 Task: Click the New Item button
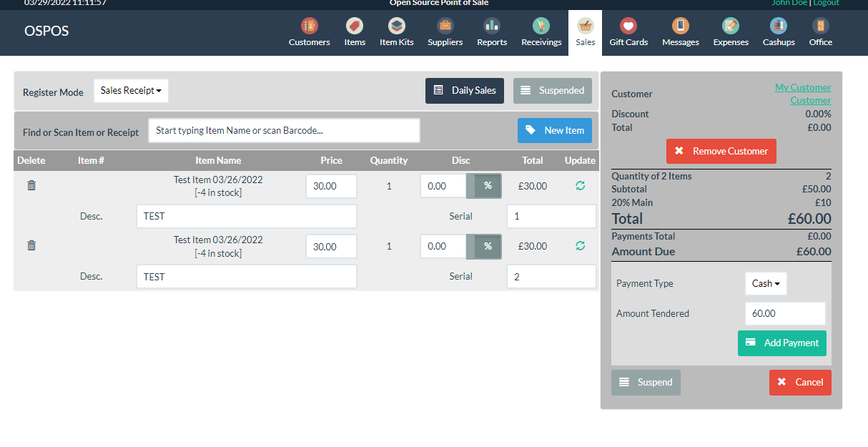pos(555,130)
